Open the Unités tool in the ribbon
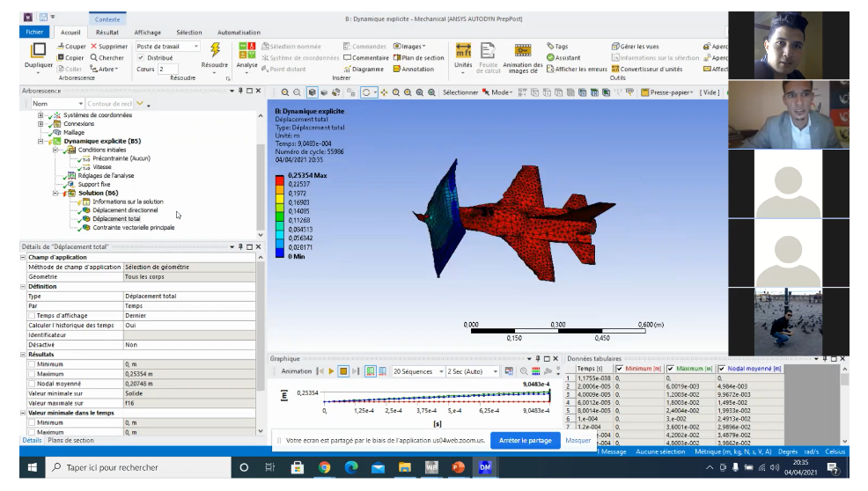 point(463,51)
